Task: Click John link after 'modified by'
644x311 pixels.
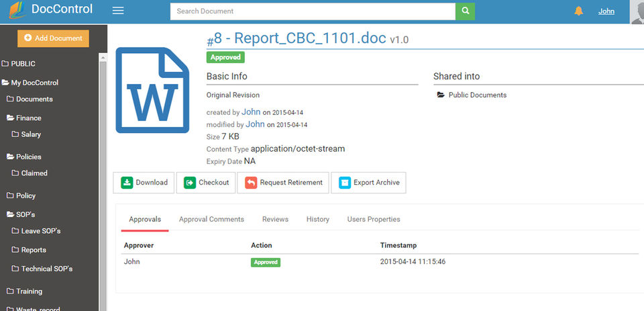Action: coord(255,124)
